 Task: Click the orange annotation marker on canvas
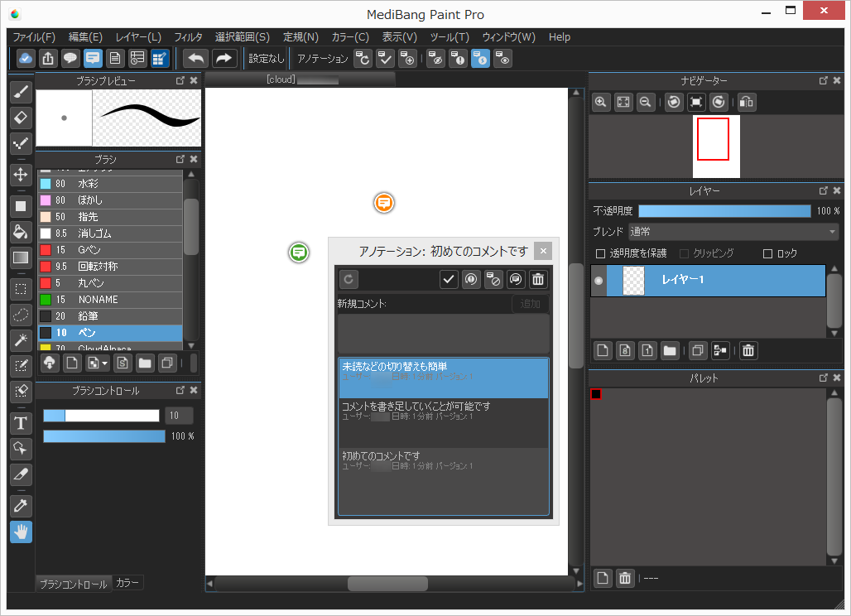click(384, 203)
